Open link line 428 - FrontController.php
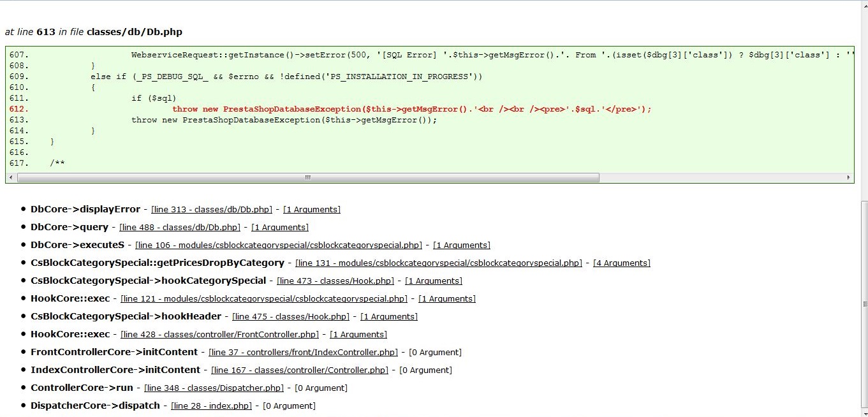 [x=219, y=334]
